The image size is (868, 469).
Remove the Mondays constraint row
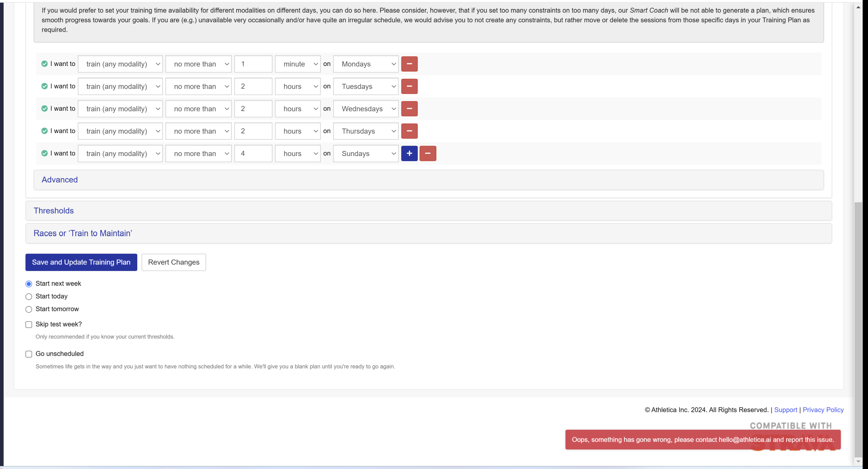click(x=409, y=64)
